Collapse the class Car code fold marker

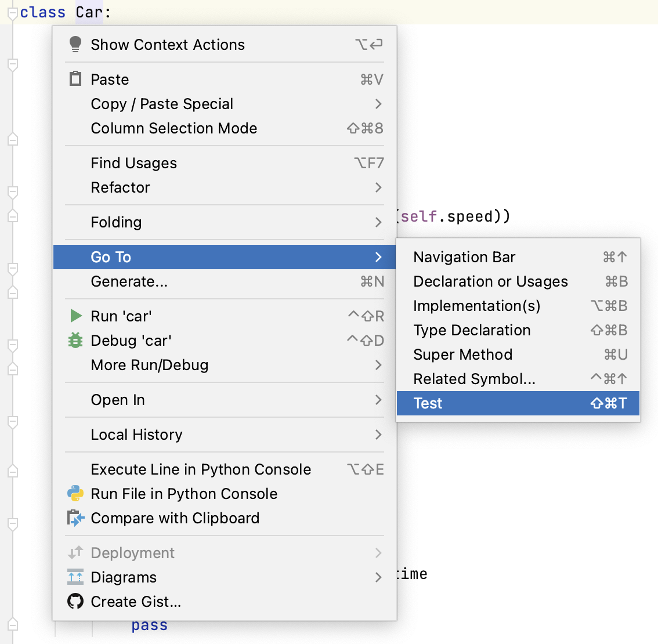pos(12,13)
